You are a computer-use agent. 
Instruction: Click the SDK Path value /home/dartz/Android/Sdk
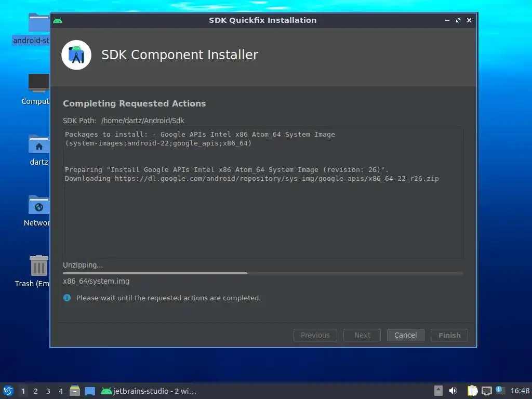tap(143, 121)
